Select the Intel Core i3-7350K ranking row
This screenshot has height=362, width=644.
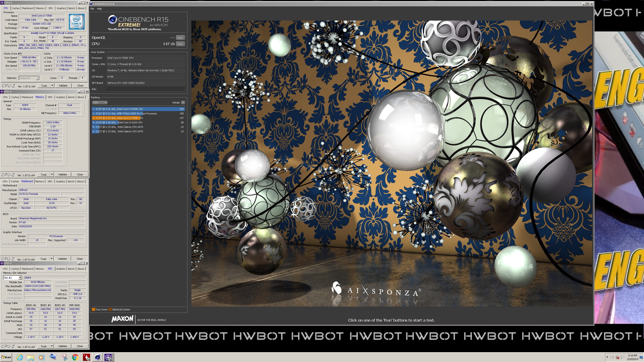[138, 118]
